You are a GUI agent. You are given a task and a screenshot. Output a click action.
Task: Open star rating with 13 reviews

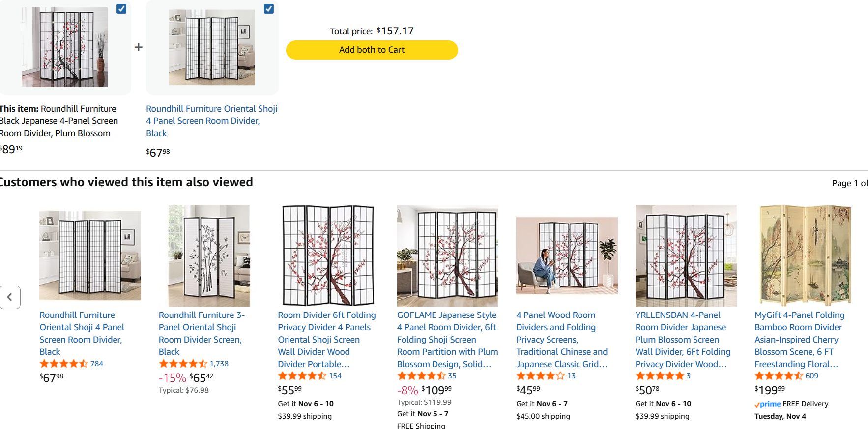click(x=540, y=376)
